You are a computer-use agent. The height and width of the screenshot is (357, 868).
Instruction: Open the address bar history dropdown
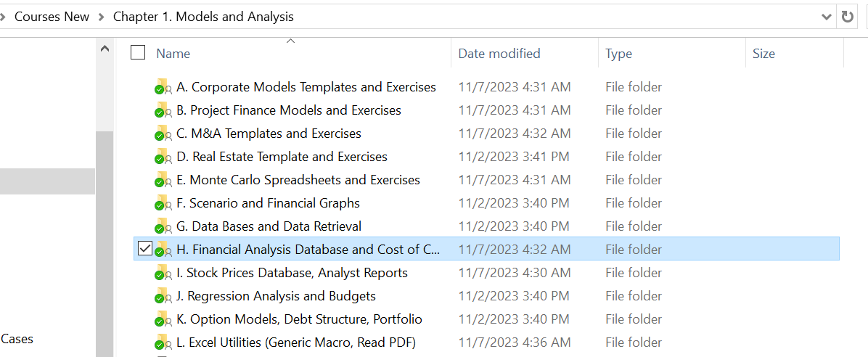point(826,17)
